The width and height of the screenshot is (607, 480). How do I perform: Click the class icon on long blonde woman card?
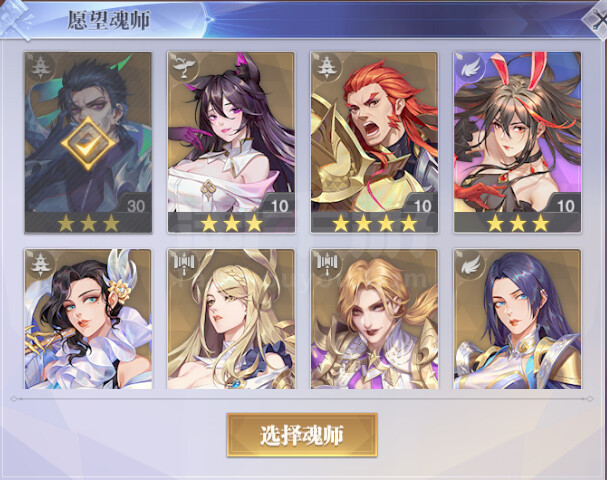183,264
